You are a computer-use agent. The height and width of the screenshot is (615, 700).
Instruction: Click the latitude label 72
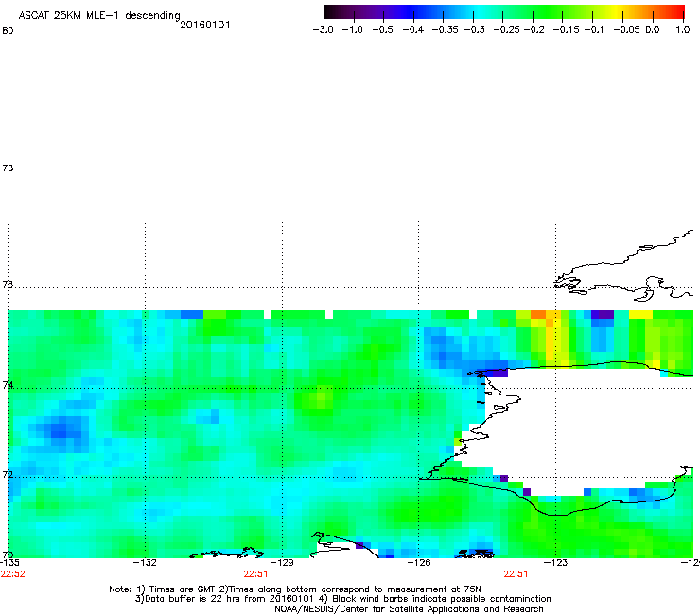coord(8,474)
